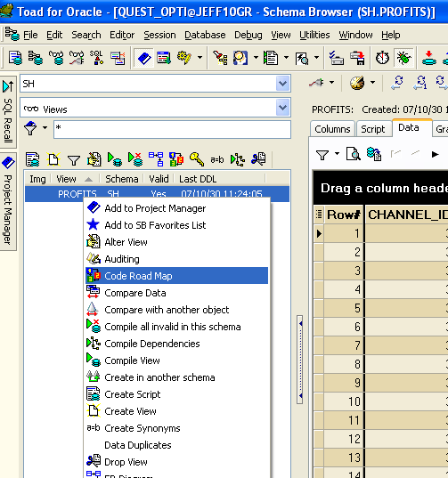Click the Compile View green arrow icon
Viewport: 448px width, 478px height.
[x=115, y=159]
